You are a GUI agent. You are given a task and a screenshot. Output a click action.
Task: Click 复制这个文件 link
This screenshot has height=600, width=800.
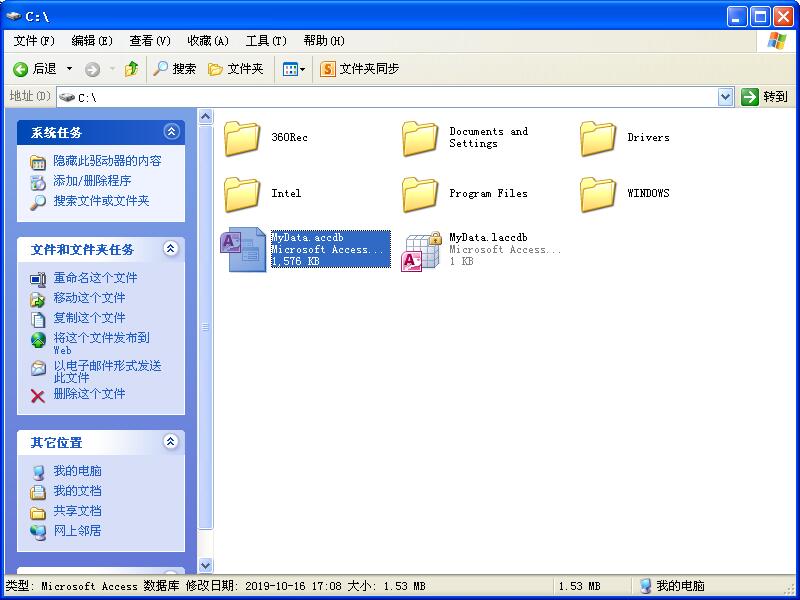pos(89,318)
